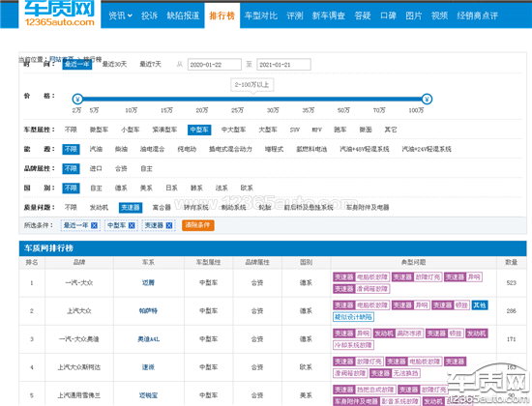The width and height of the screenshot is (532, 406).
Task: Open the 帕萨特 car series link
Action: [148, 310]
